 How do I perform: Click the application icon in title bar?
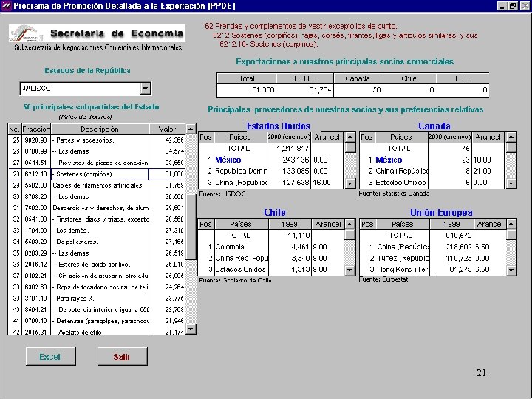tap(7, 6)
